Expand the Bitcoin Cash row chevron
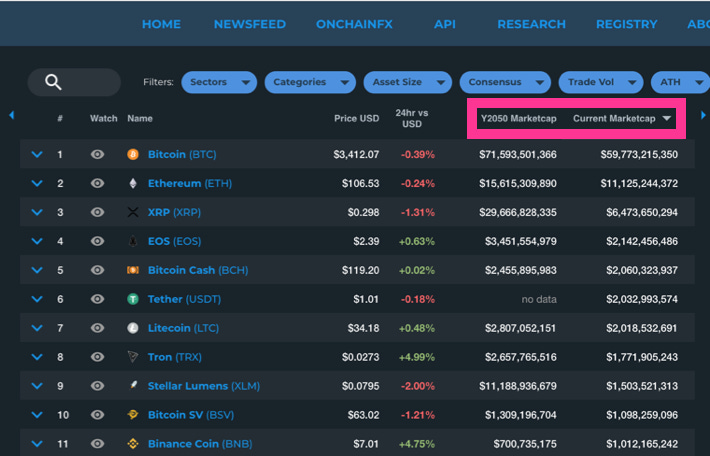 (37, 270)
